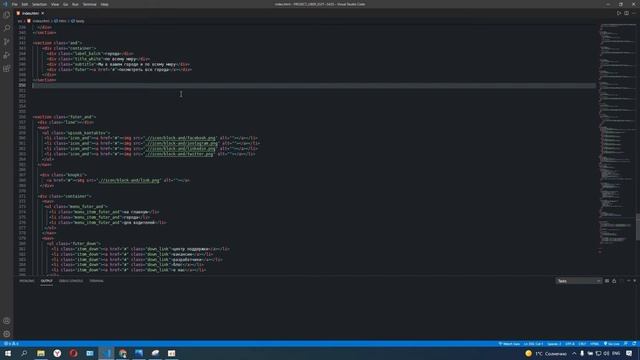Open the Windows Start menu
Image resolution: width=640 pixels, height=360 pixels.
pyautogui.click(x=8, y=353)
